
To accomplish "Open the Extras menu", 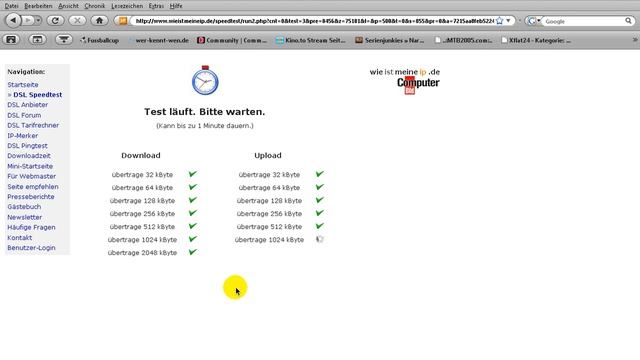I will (156, 6).
